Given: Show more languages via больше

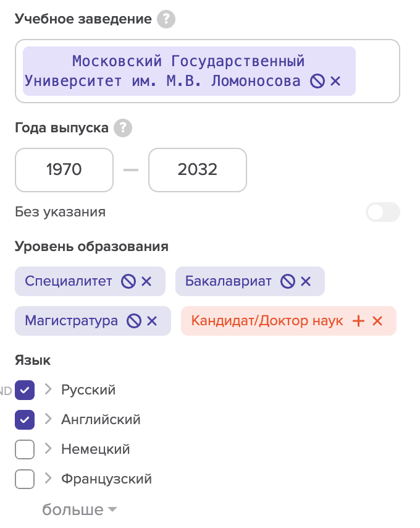Looking at the screenshot, I should point(79,510).
